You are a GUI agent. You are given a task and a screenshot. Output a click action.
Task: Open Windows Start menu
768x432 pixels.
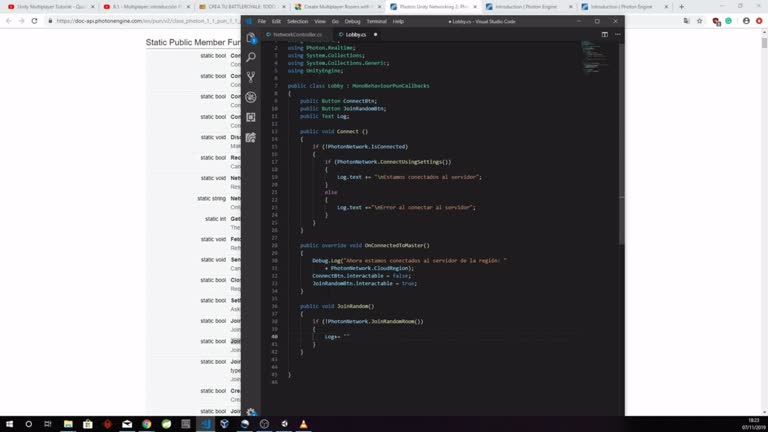pos(9,424)
